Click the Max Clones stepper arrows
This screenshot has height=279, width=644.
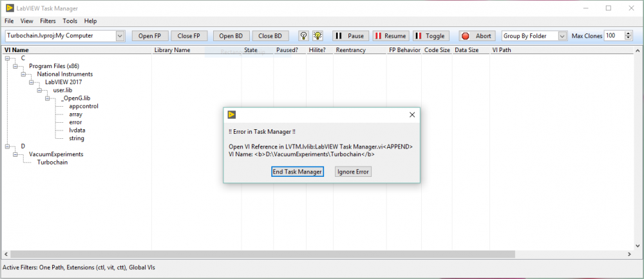(x=629, y=36)
